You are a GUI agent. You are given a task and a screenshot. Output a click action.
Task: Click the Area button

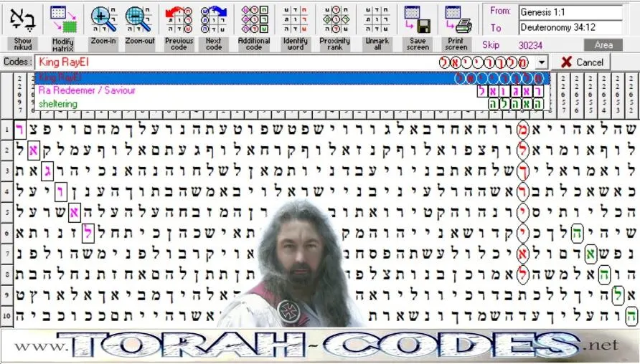click(603, 45)
